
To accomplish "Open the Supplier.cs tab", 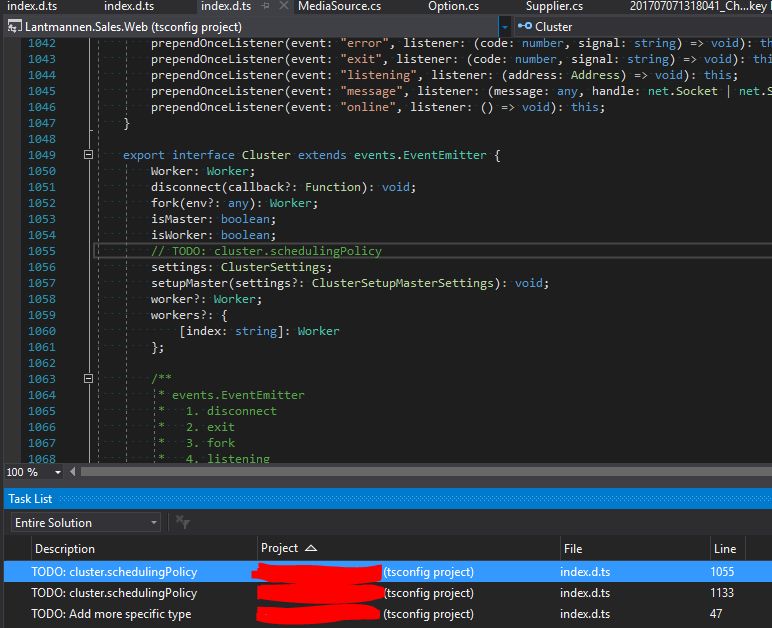I will 554,6.
